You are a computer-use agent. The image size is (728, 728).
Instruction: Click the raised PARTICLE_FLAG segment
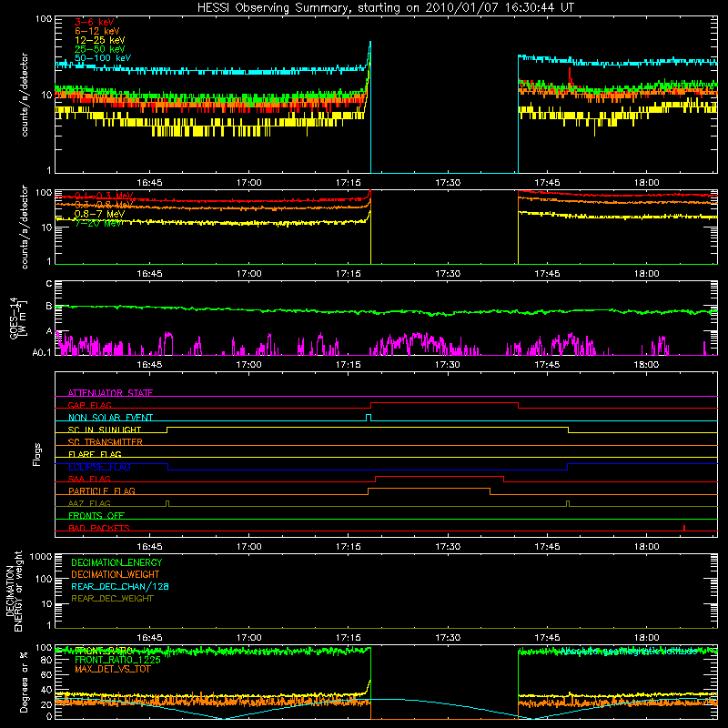pyautogui.click(x=429, y=489)
